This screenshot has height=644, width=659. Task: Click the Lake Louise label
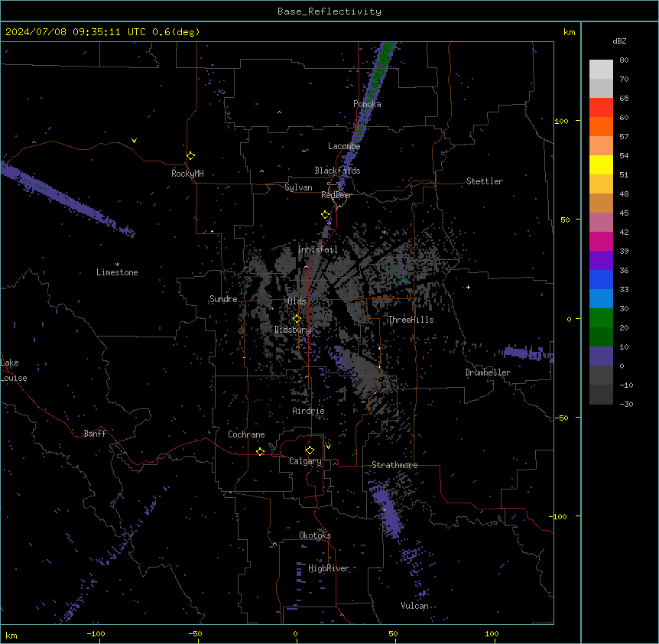pos(14,370)
